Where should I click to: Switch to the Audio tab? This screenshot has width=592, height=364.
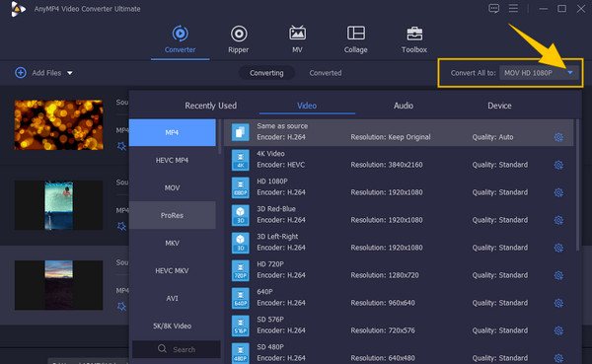point(404,106)
